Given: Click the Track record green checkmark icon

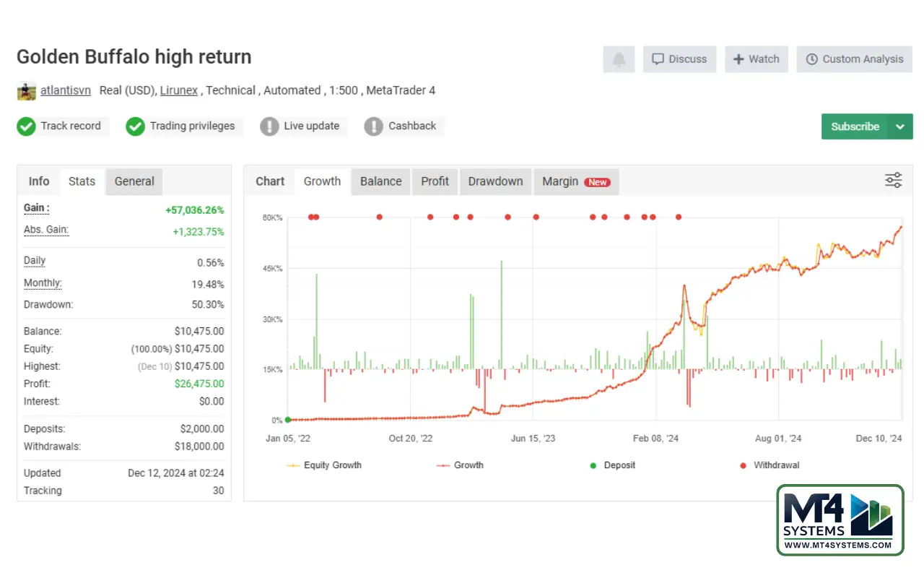Looking at the screenshot, I should pyautogui.click(x=26, y=126).
